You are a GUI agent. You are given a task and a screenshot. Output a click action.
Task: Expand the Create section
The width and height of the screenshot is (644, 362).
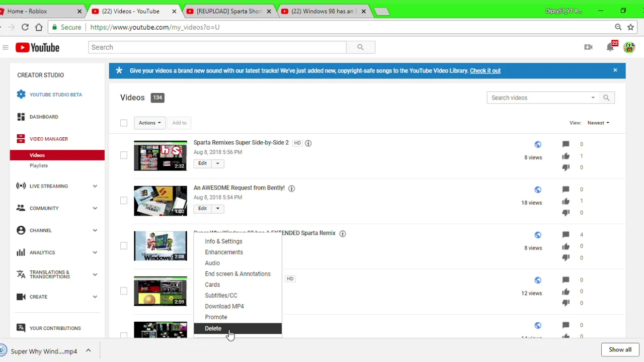[x=95, y=297]
